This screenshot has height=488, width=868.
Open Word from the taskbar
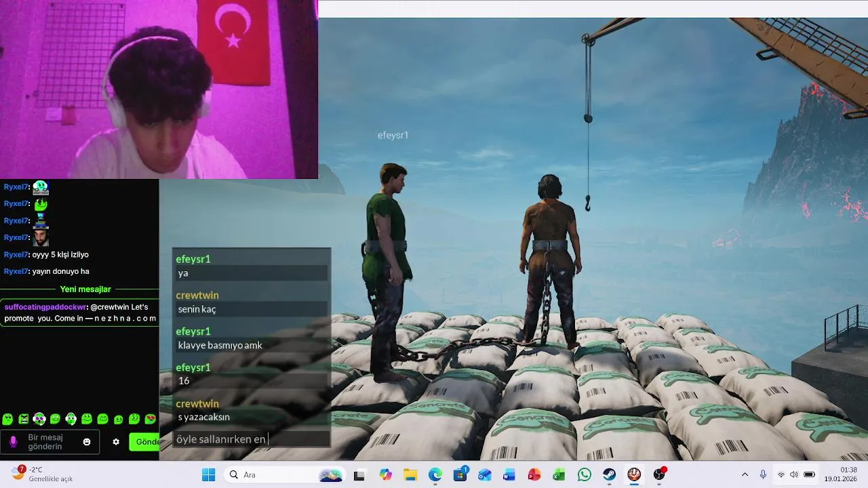(x=509, y=474)
